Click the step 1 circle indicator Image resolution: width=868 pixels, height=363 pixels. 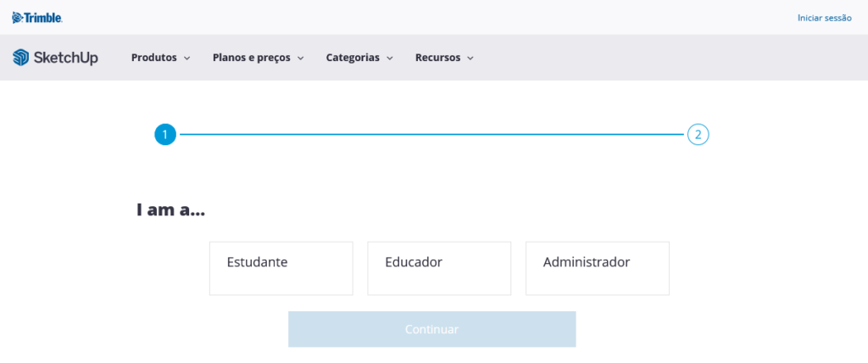pyautogui.click(x=164, y=134)
